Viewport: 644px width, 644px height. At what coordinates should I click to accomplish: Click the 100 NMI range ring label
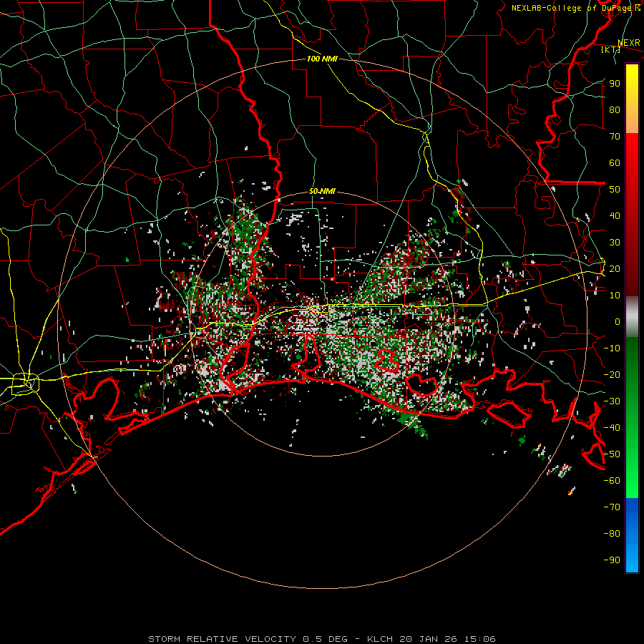[323, 59]
